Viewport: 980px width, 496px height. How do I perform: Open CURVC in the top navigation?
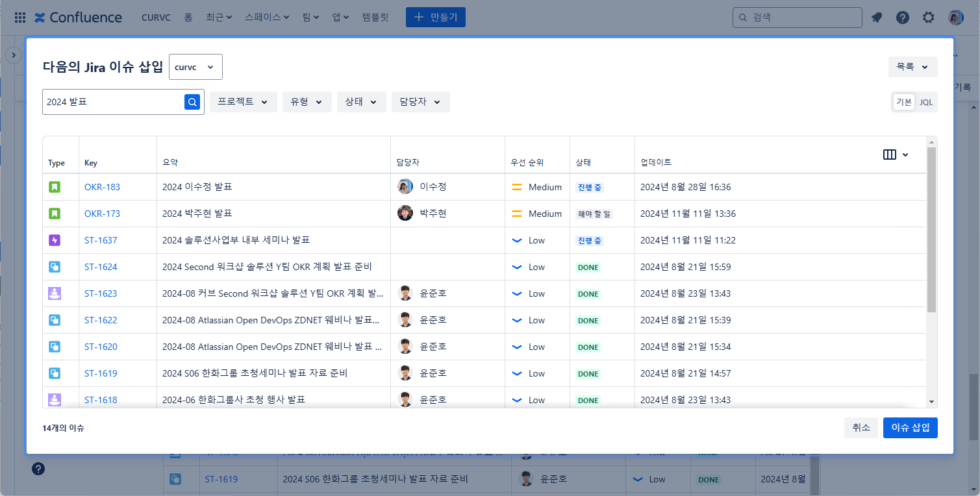[x=156, y=18]
